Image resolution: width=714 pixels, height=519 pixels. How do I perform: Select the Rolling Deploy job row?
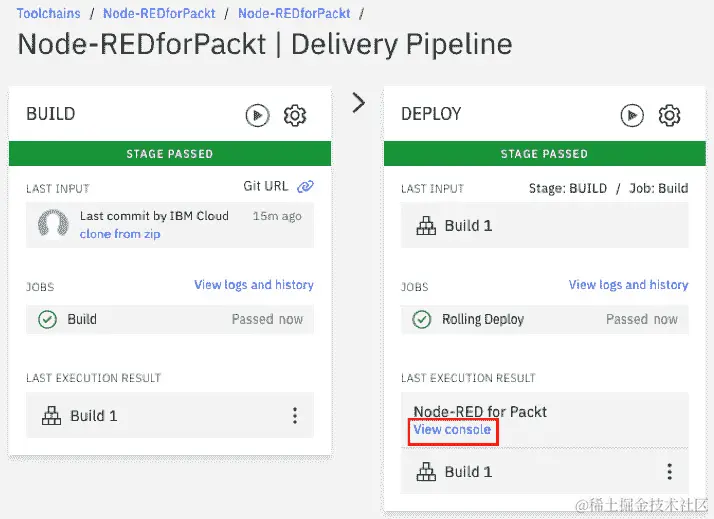[x=545, y=320]
